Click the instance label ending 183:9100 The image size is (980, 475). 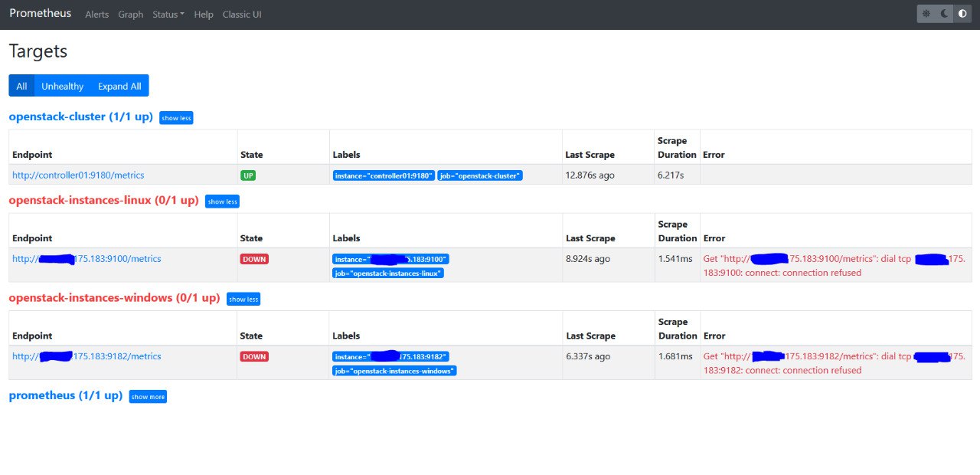pyautogui.click(x=390, y=259)
